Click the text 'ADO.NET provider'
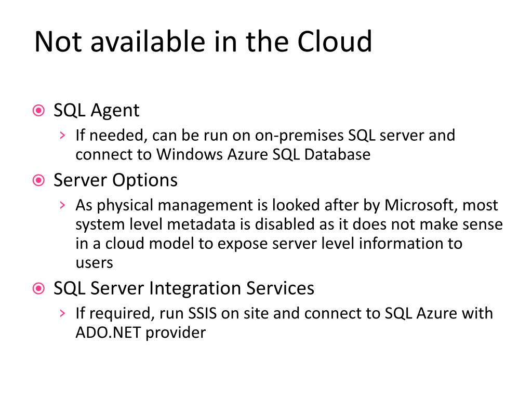The height and width of the screenshot is (399, 532). coord(140,332)
